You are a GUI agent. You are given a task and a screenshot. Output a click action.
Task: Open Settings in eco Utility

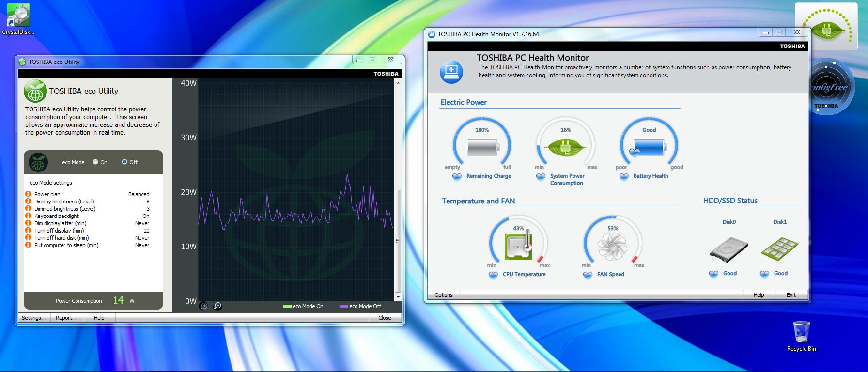click(x=34, y=318)
